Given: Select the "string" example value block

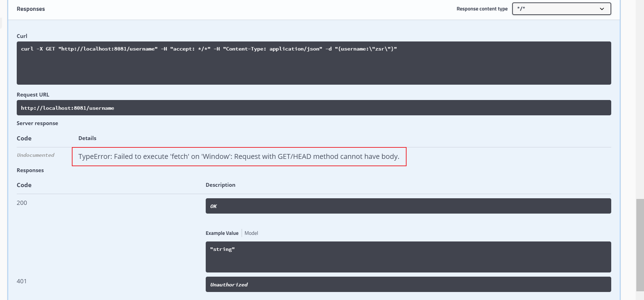Looking at the screenshot, I should [408, 257].
